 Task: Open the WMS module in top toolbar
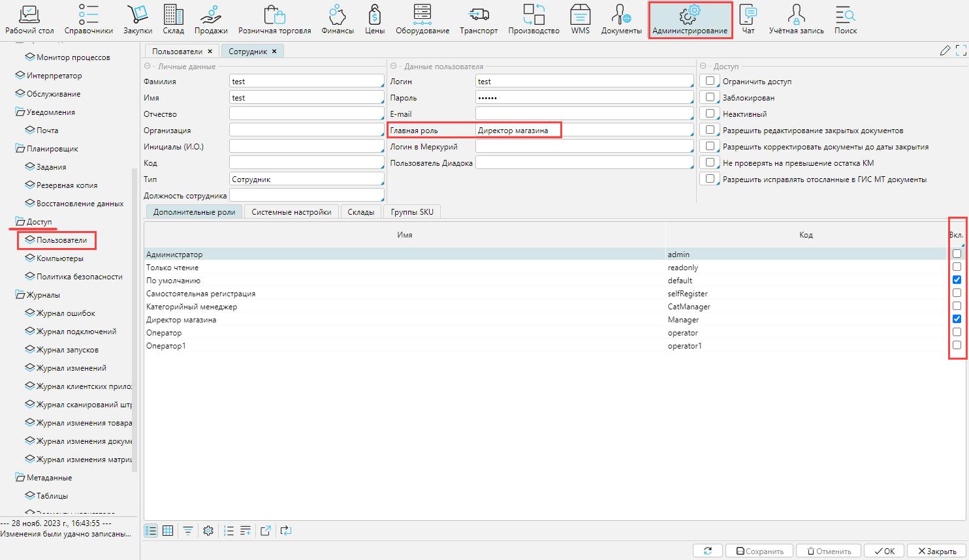pyautogui.click(x=580, y=20)
